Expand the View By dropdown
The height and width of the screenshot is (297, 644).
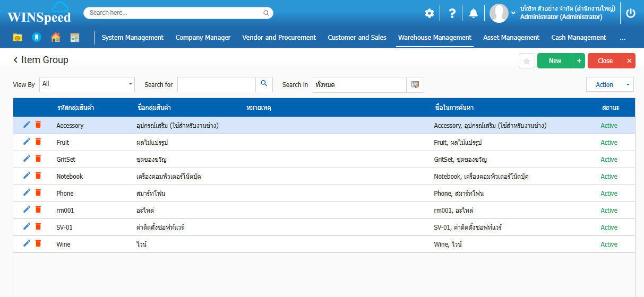[131, 84]
